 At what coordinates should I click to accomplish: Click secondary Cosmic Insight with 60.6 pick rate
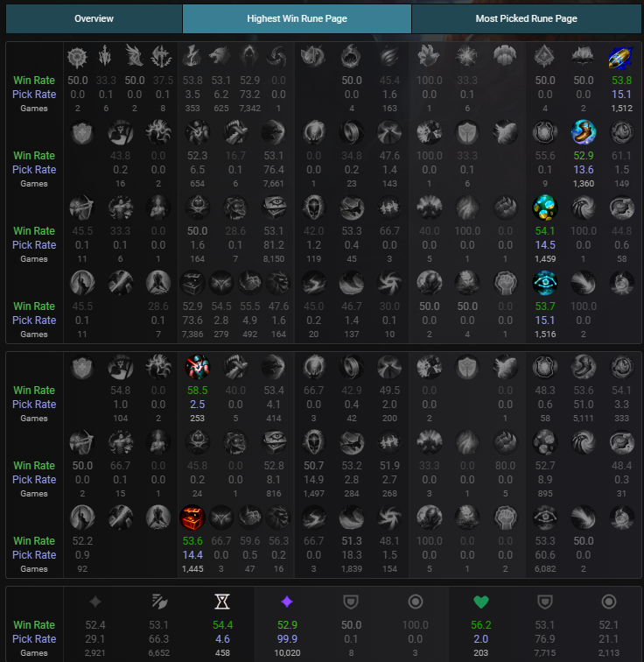tap(545, 518)
